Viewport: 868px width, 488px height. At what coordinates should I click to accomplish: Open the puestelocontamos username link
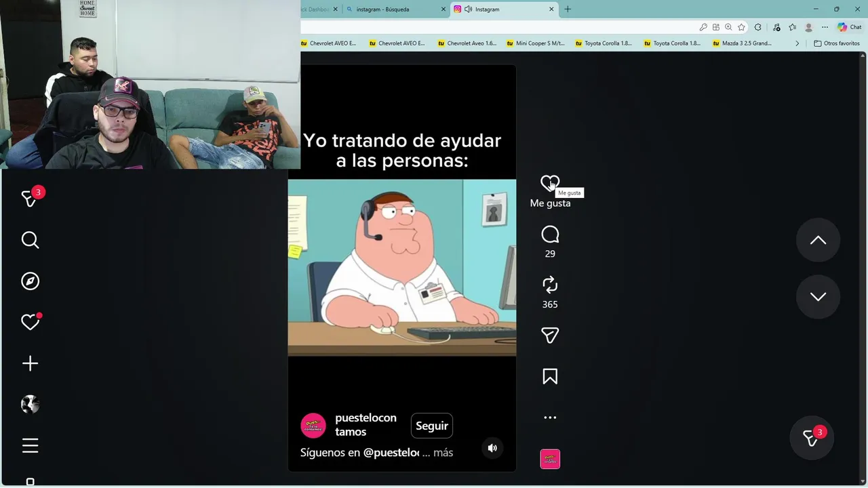(366, 425)
